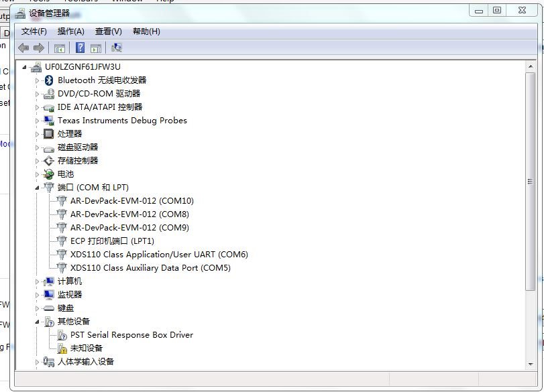The width and height of the screenshot is (544, 392).
Task: Click the show/hide action pane icon
Action: point(96,48)
